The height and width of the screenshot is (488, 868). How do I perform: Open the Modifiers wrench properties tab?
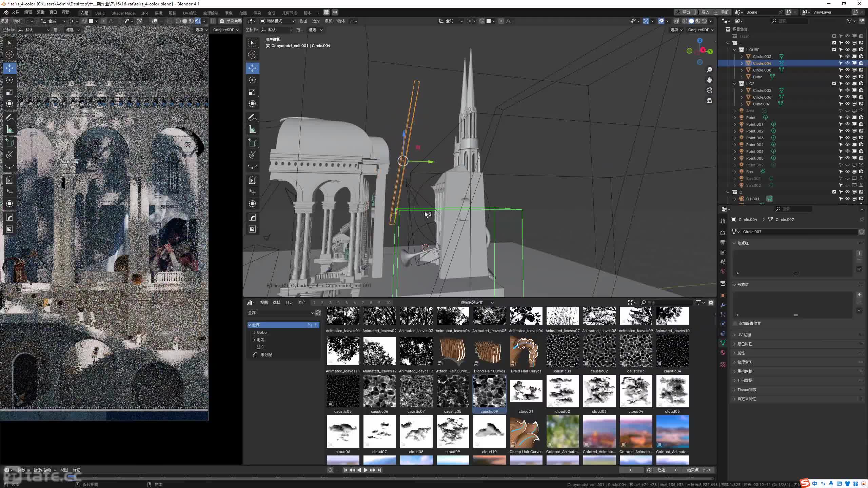click(x=723, y=305)
